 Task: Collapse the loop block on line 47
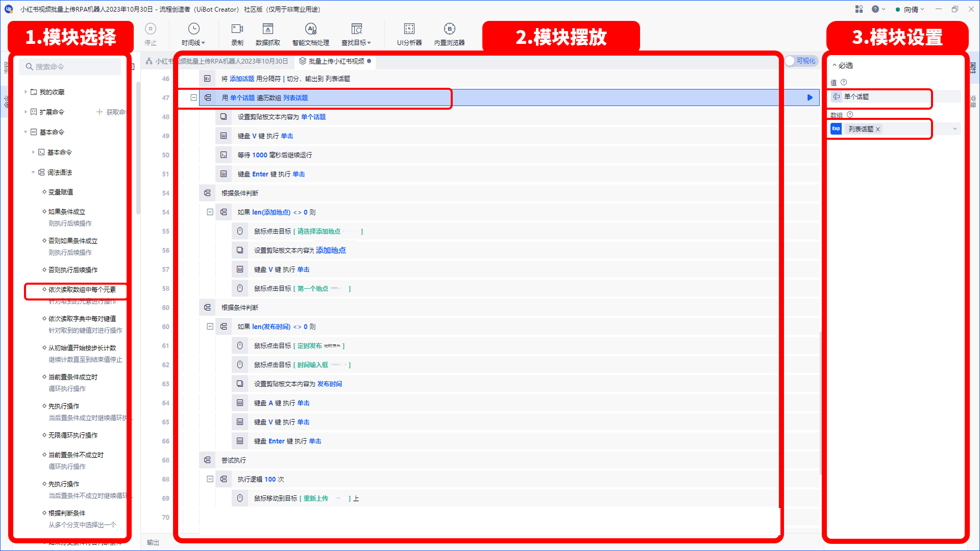[193, 97]
